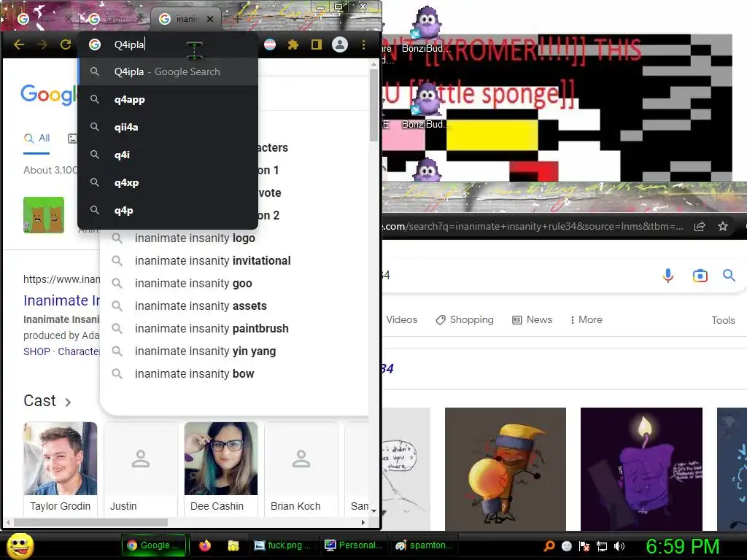Click the flag security tray icon
This screenshot has width=747, height=560.
[584, 546]
